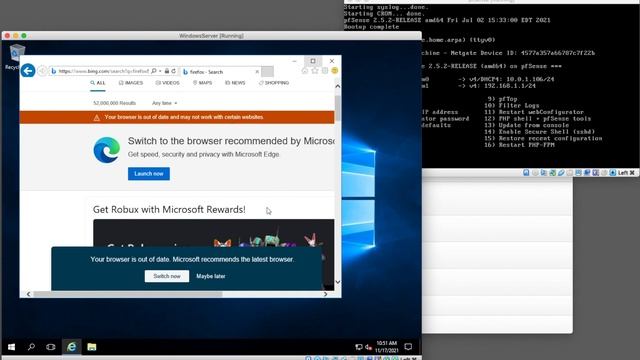Viewport: 640px width, 360px height.
Task: Expand the 'Any time' filter dropdown
Action: 164,103
